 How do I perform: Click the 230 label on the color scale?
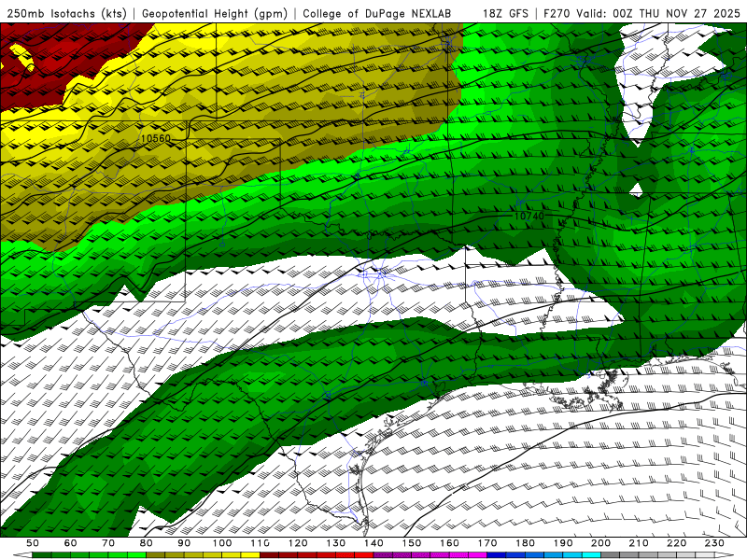[x=714, y=543]
